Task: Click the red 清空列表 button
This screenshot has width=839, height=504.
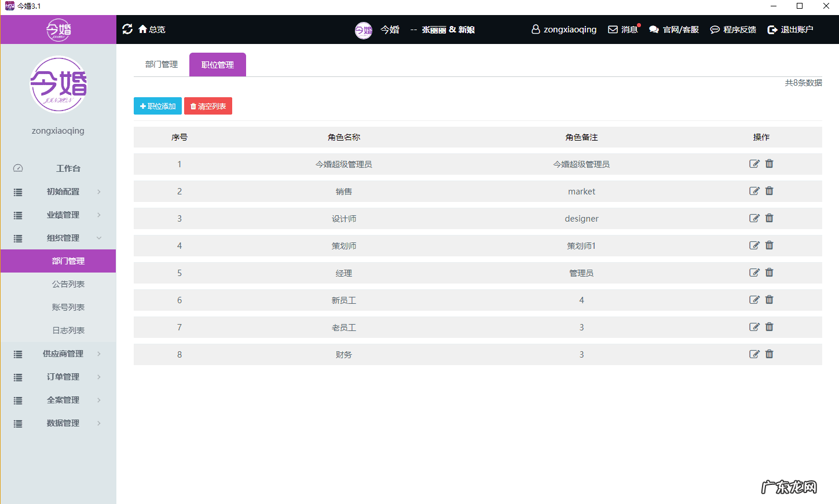Action: point(208,106)
